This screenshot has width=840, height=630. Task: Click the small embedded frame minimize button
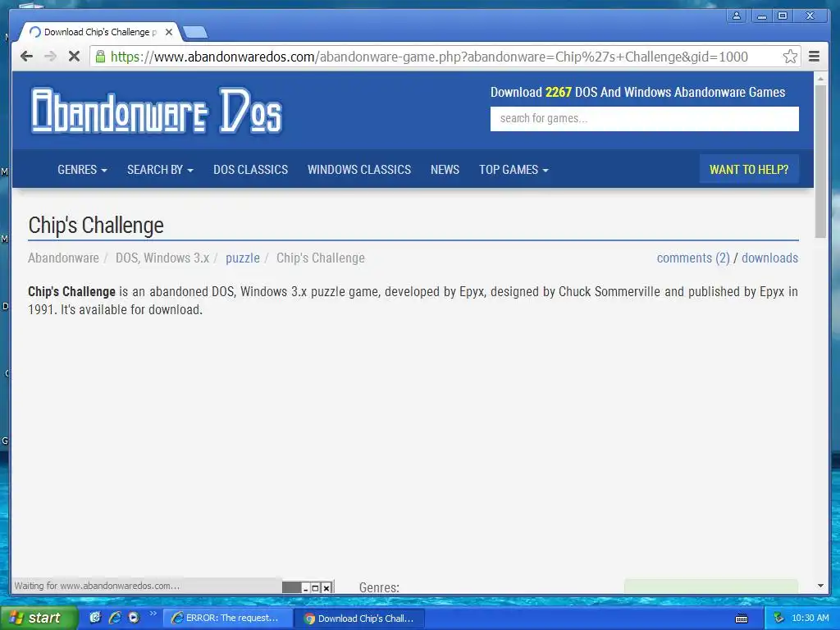(306, 587)
